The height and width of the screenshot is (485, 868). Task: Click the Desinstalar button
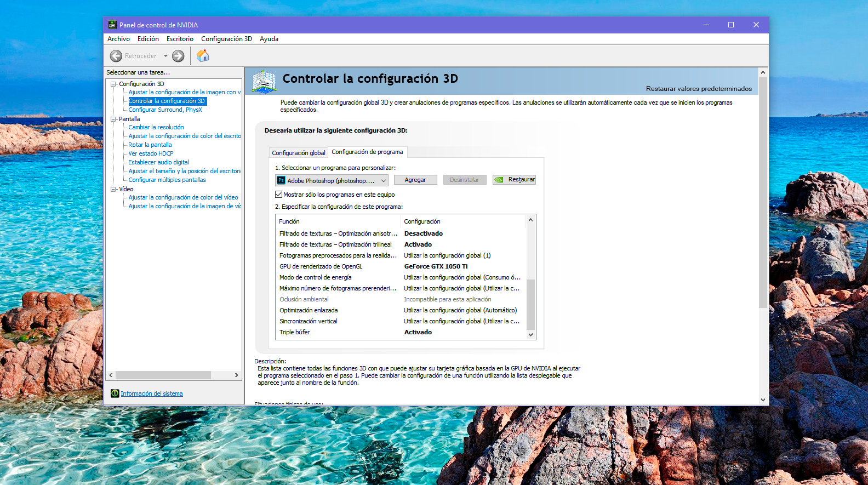(464, 180)
